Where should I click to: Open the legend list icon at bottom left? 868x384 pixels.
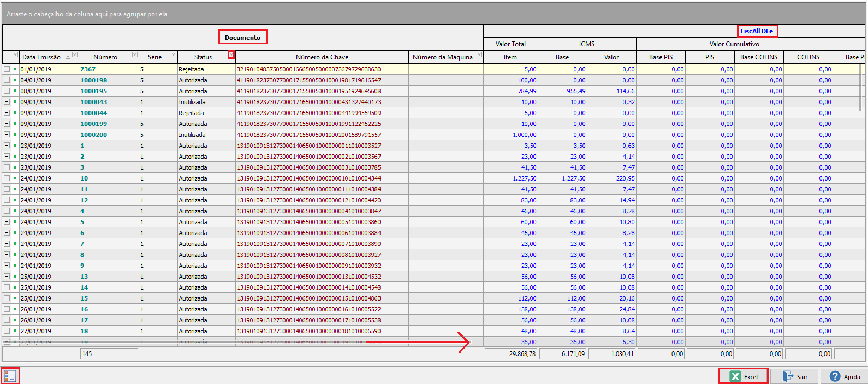click(10, 376)
